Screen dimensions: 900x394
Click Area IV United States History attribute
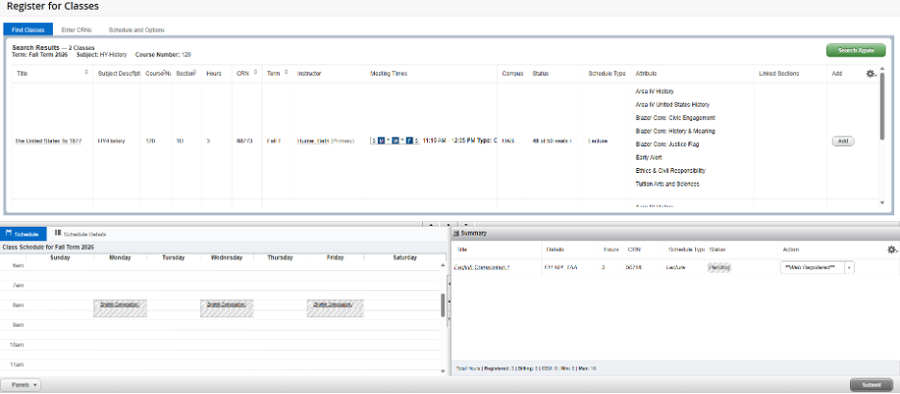[672, 105]
